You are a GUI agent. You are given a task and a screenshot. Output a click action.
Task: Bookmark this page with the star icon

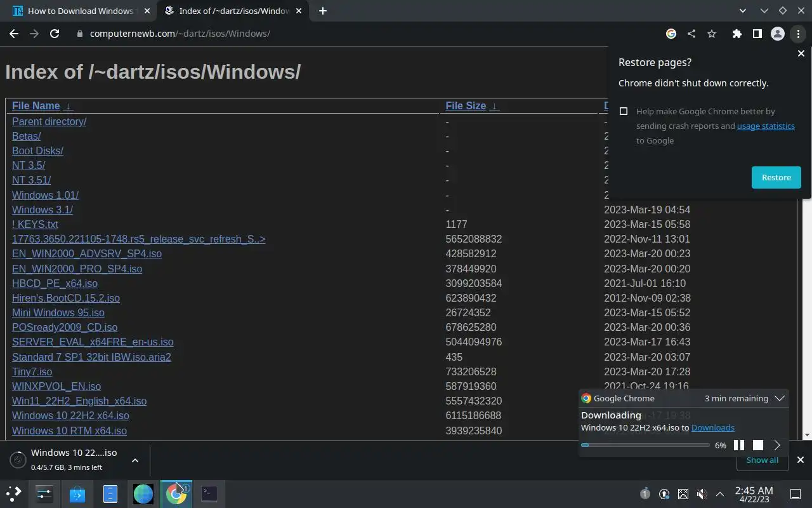pos(712,34)
